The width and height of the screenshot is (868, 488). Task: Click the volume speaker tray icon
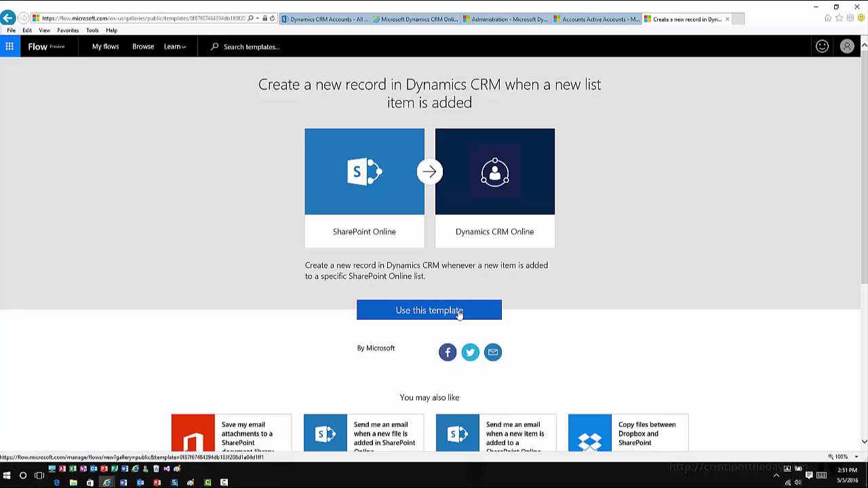pos(797,483)
